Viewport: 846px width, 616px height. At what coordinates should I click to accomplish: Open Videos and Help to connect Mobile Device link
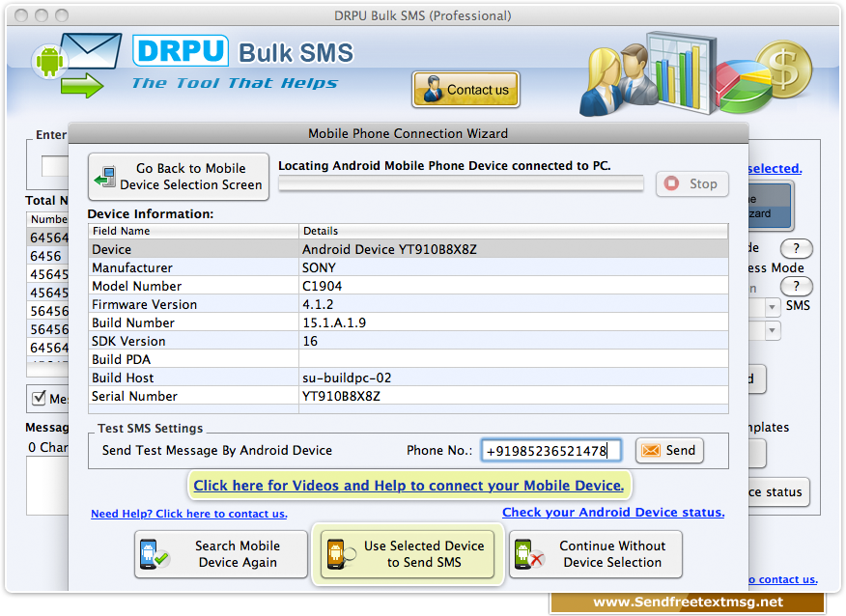pyautogui.click(x=409, y=486)
